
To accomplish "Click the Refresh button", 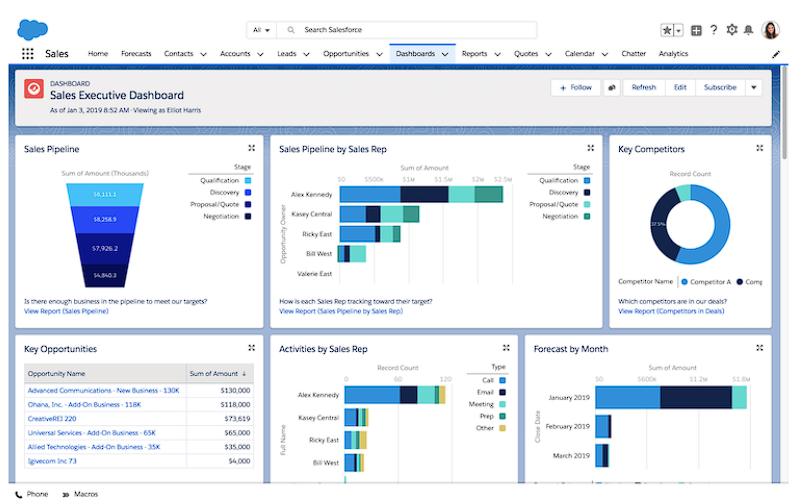I will [644, 87].
